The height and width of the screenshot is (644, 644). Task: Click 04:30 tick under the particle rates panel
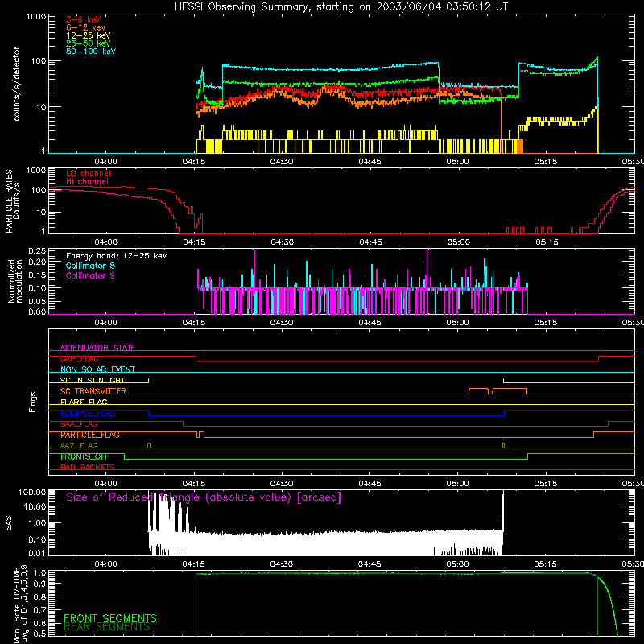click(x=283, y=242)
